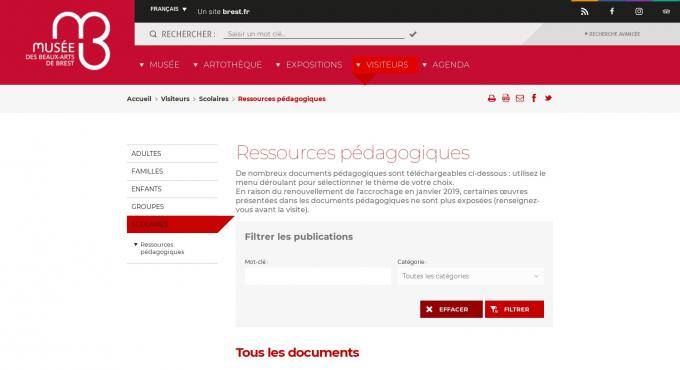The width and height of the screenshot is (680, 370).
Task: Click the Musée des Beaux-Arts de Brest logo
Action: tap(68, 41)
